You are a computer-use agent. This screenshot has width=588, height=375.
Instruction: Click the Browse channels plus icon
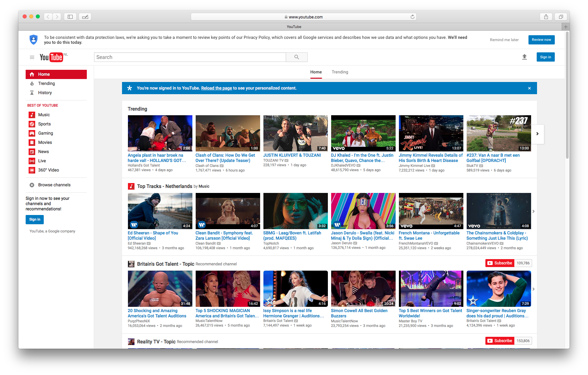pos(32,185)
